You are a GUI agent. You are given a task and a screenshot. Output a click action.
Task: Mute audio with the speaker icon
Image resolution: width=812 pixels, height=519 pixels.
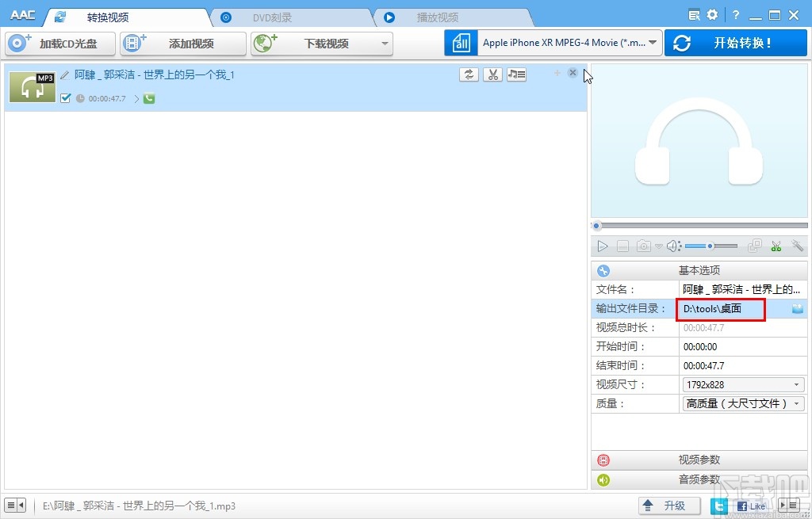pos(670,246)
